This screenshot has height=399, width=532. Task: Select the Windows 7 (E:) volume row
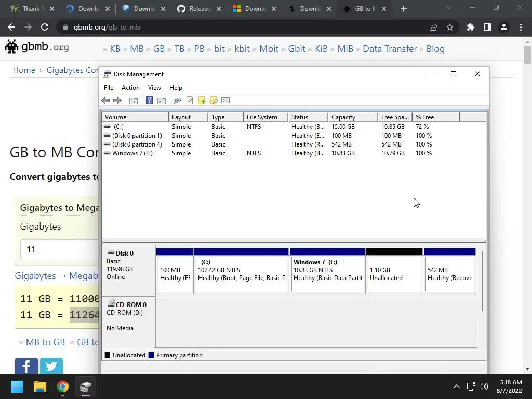(x=294, y=153)
